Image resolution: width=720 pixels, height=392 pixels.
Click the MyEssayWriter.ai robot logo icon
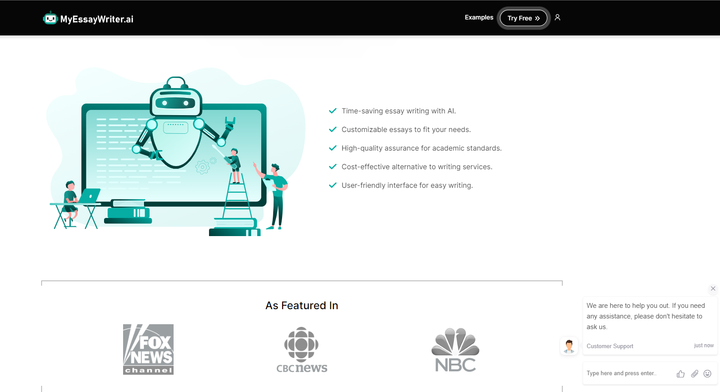coord(50,18)
